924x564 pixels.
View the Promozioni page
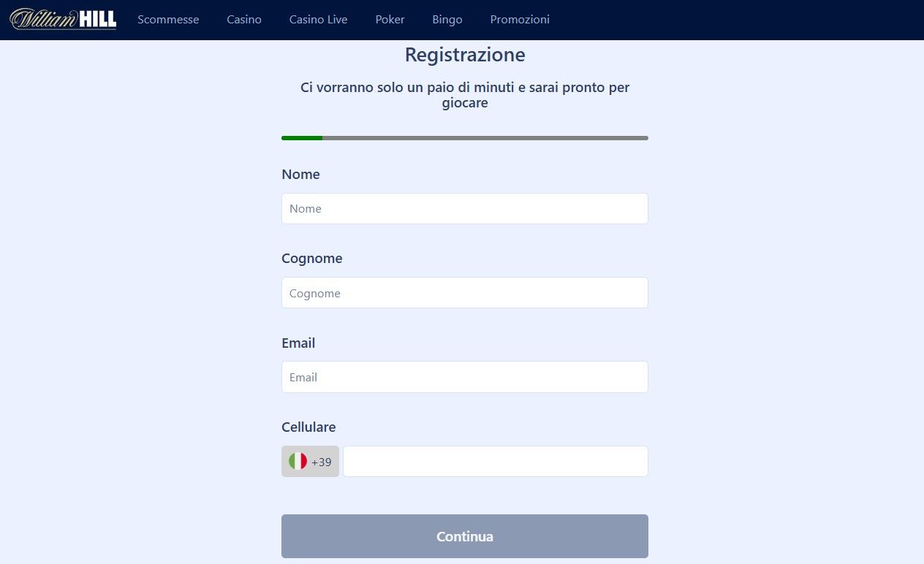tap(519, 20)
